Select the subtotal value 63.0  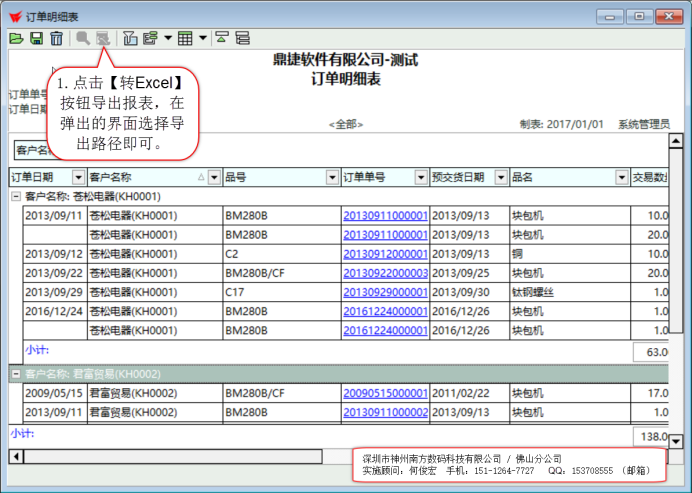point(651,352)
